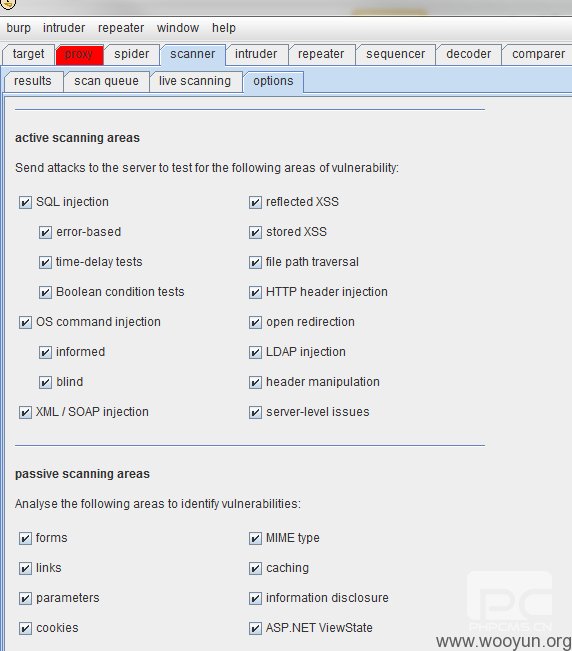Open the intruder menu in menu bar
The height and width of the screenshot is (651, 572).
(x=64, y=28)
